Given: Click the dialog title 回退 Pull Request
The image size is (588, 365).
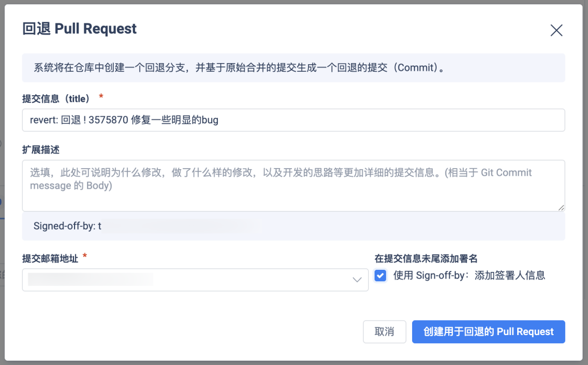Looking at the screenshot, I should [78, 28].
